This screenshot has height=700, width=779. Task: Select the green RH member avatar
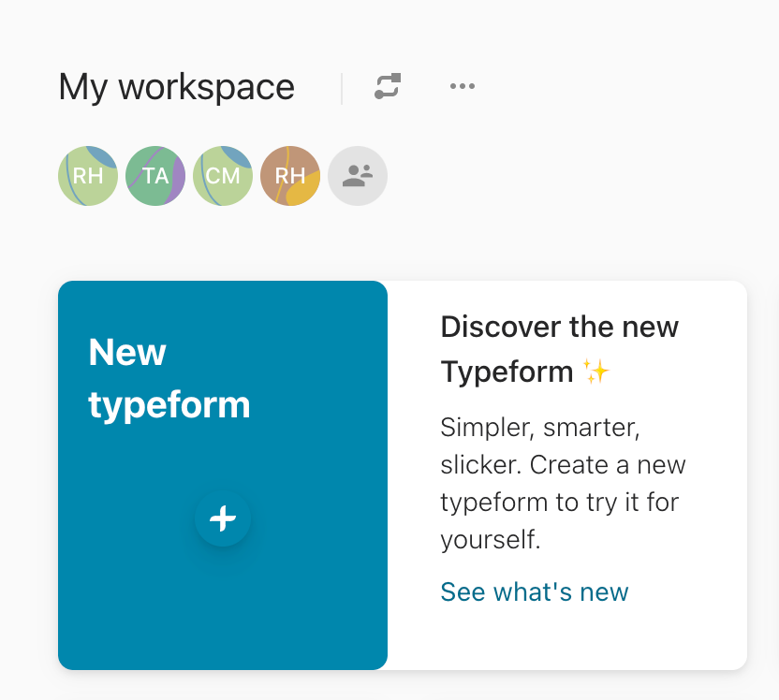pyautogui.click(x=88, y=176)
